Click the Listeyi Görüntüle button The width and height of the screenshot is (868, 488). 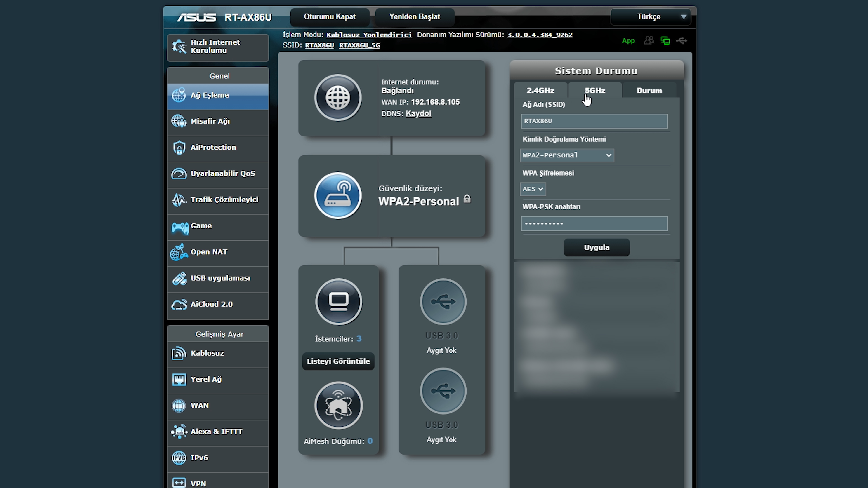(338, 361)
